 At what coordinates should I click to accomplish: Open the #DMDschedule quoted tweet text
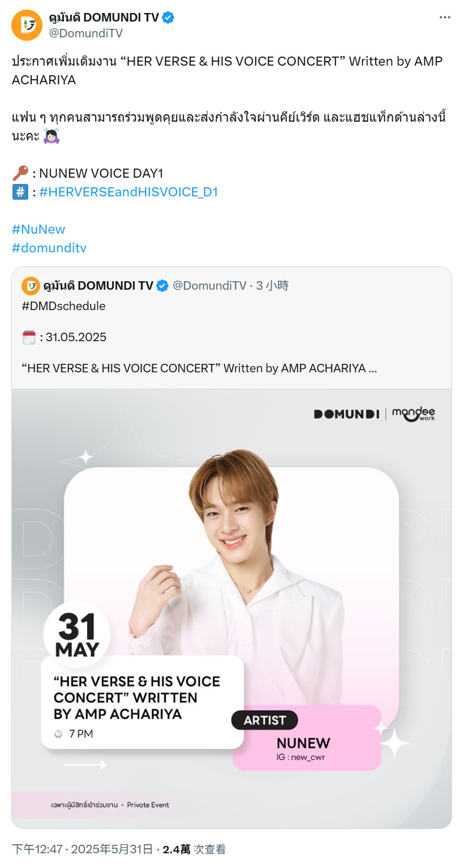tap(63, 306)
